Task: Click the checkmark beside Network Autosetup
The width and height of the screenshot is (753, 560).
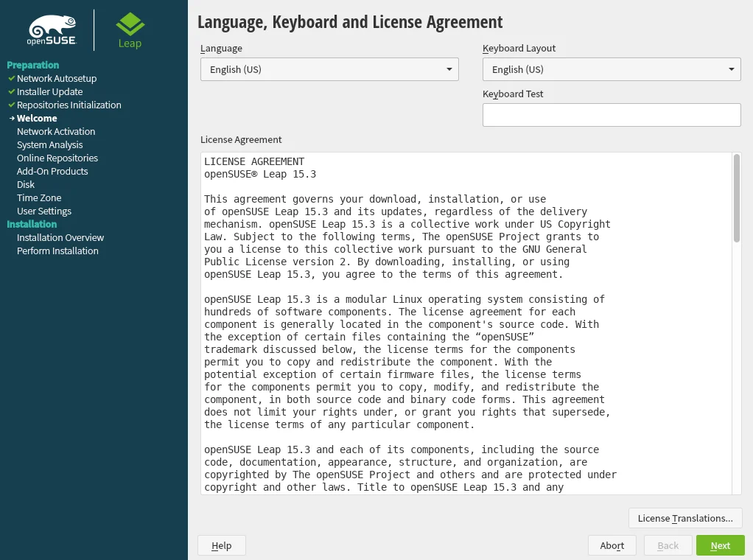Action: pos(12,78)
